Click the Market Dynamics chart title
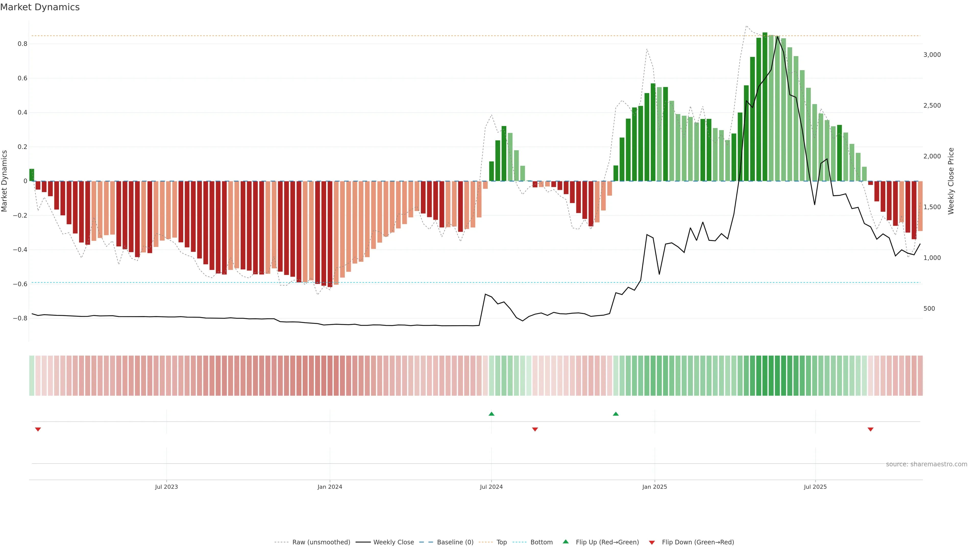 point(40,7)
